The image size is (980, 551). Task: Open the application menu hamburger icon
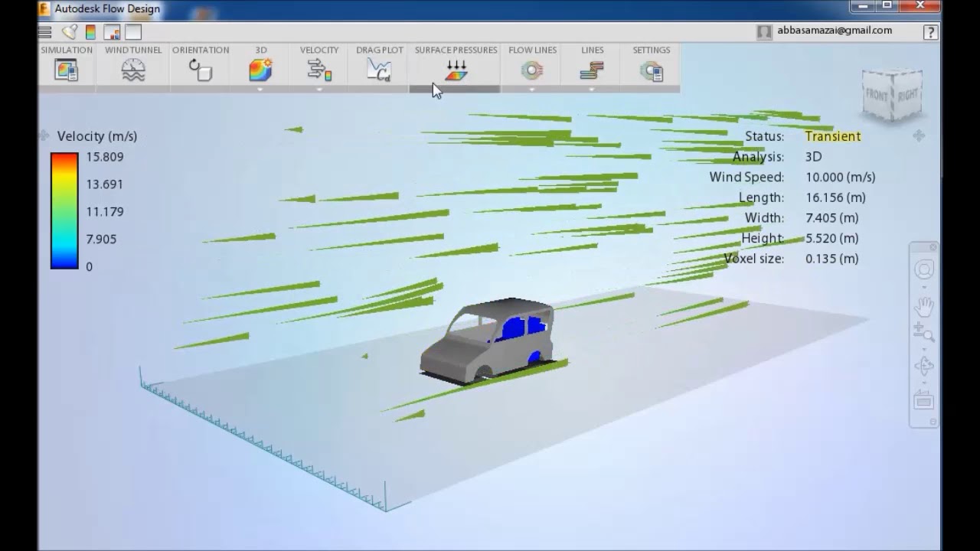tap(45, 32)
